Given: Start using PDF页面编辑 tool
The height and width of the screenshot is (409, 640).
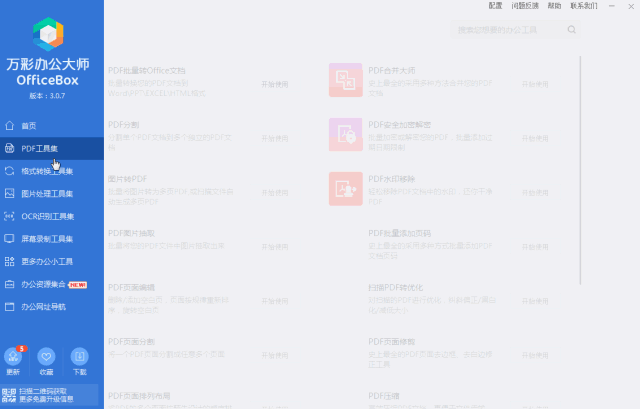Looking at the screenshot, I should 275,302.
